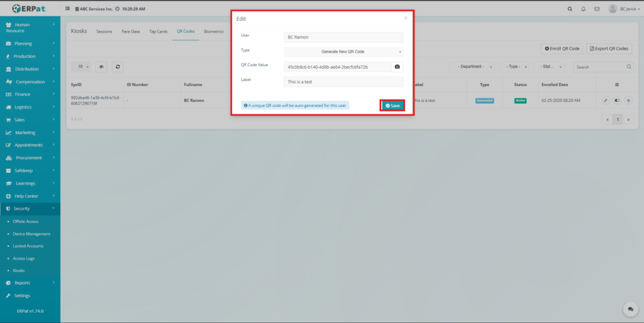Open Access Logs in the Security submenu
This screenshot has height=323, width=644.
(25, 258)
